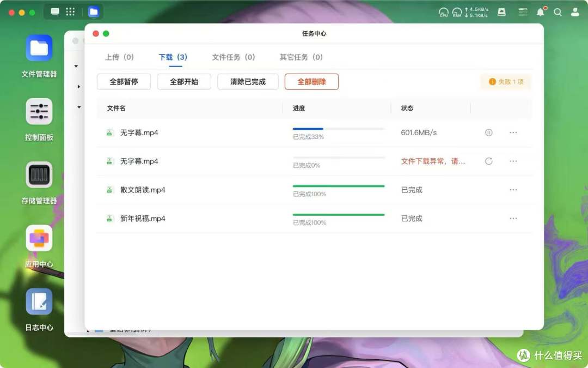Launch 存储管理器 from the desktop

click(39, 174)
